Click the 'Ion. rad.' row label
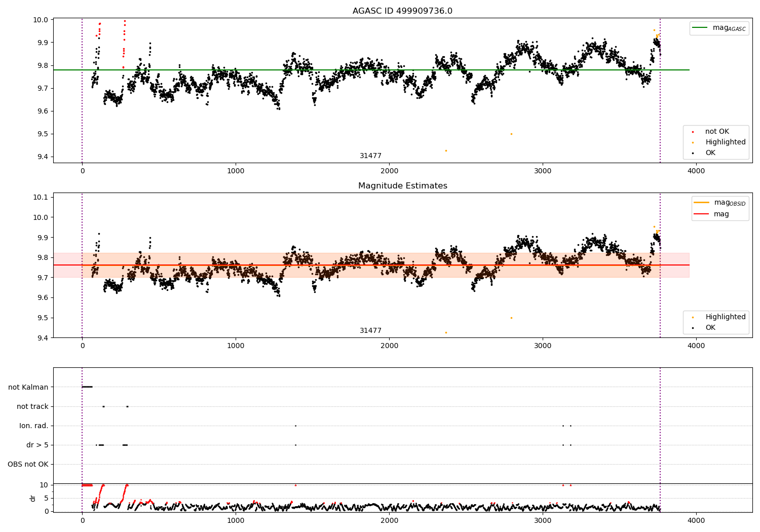This screenshot has width=760, height=532. (x=34, y=426)
